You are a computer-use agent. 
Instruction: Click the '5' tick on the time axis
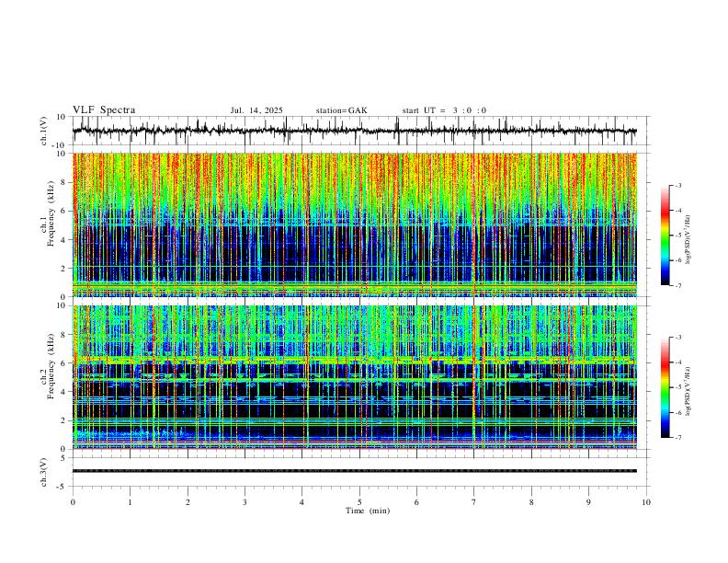359,502
